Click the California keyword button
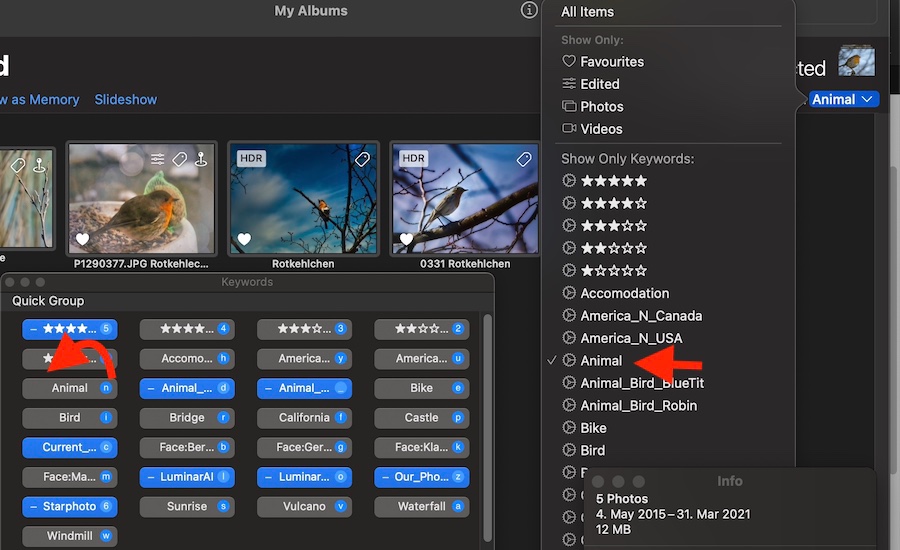Viewport: 900px width, 550px height. click(304, 417)
